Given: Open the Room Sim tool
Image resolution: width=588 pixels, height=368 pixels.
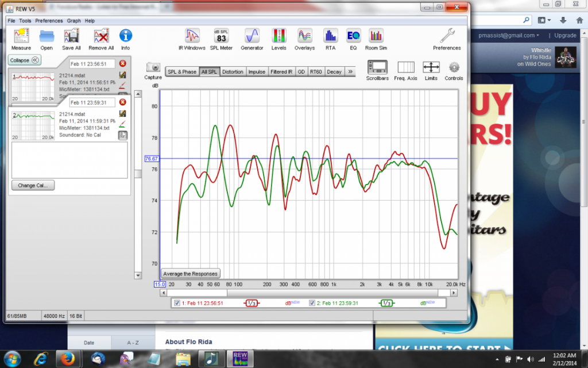Looking at the screenshot, I should point(376,40).
